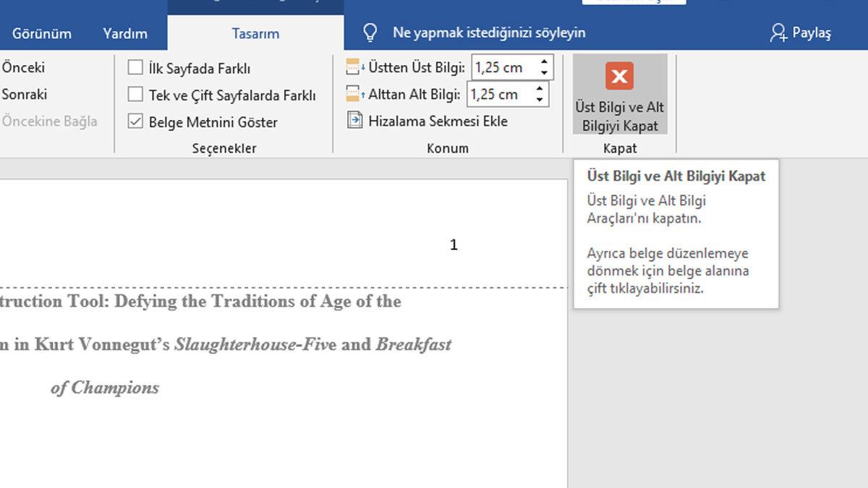868x488 pixels.
Task: Uncheck Belge Metnini Göster
Action: tap(135, 121)
